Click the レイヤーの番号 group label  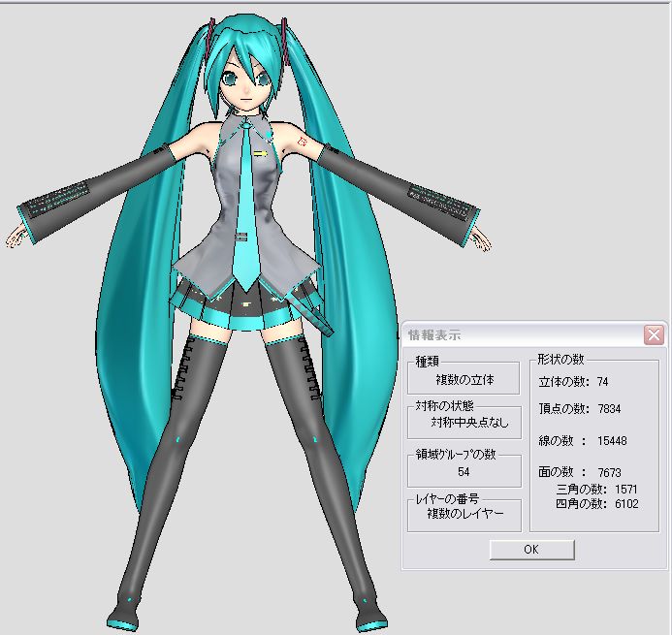[x=447, y=498]
